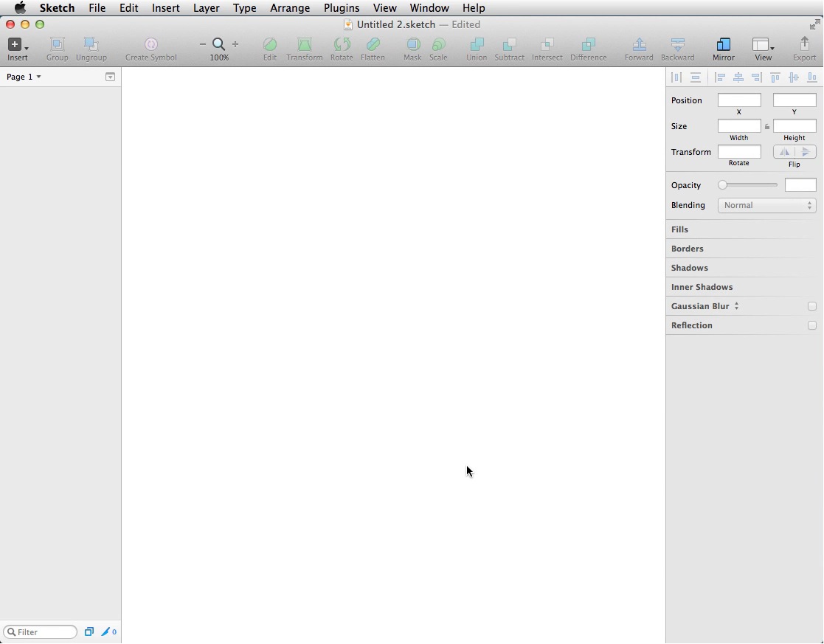Viewport: 824px width, 644px height.
Task: Open the Plugins menu
Action: point(341,8)
